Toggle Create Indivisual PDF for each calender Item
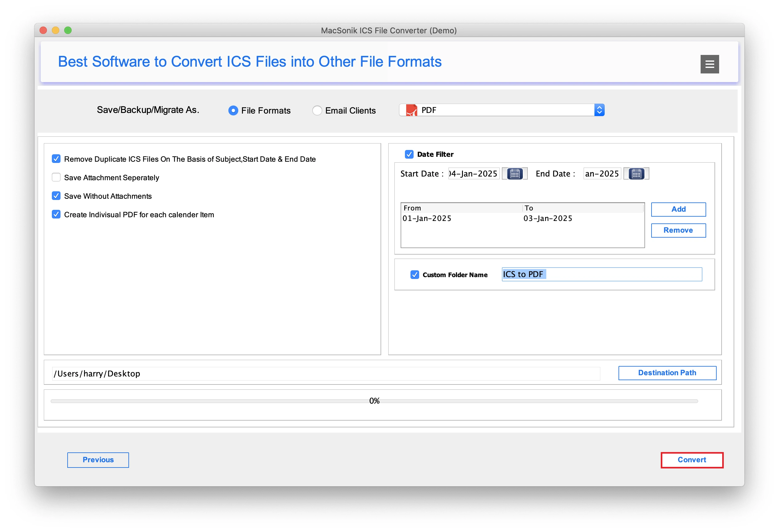This screenshot has height=532, width=779. pos(56,214)
